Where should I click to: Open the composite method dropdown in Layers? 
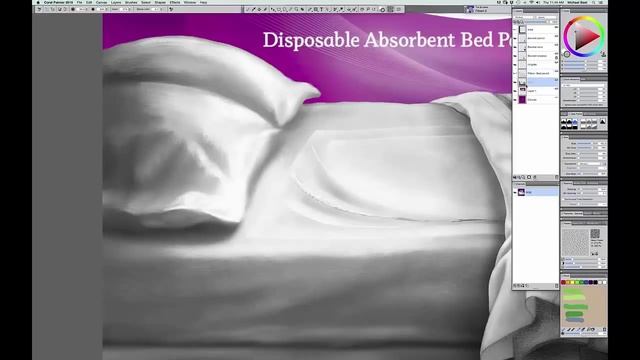(524, 17)
